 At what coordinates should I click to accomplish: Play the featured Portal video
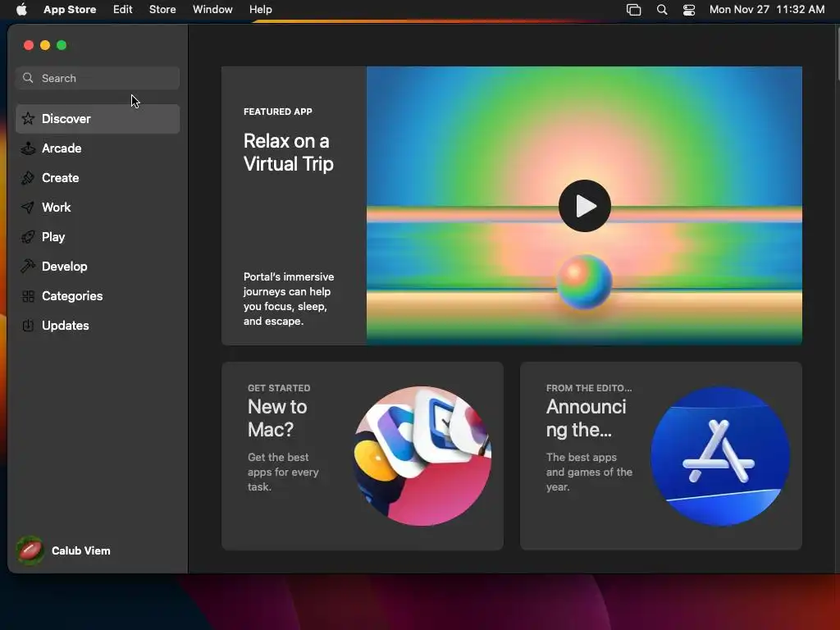coord(584,206)
